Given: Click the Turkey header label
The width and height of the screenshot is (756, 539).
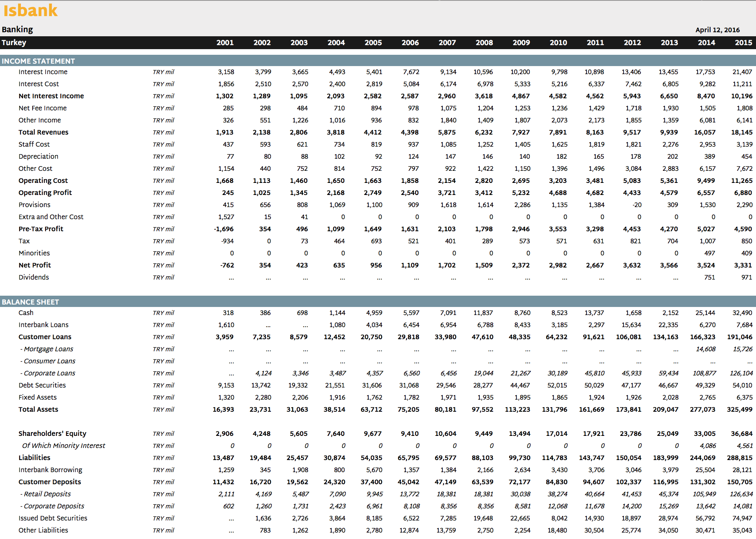Looking at the screenshot, I should point(14,42).
